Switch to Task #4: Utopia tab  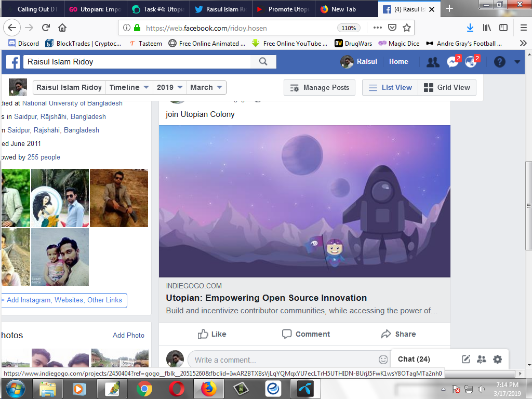point(158,9)
